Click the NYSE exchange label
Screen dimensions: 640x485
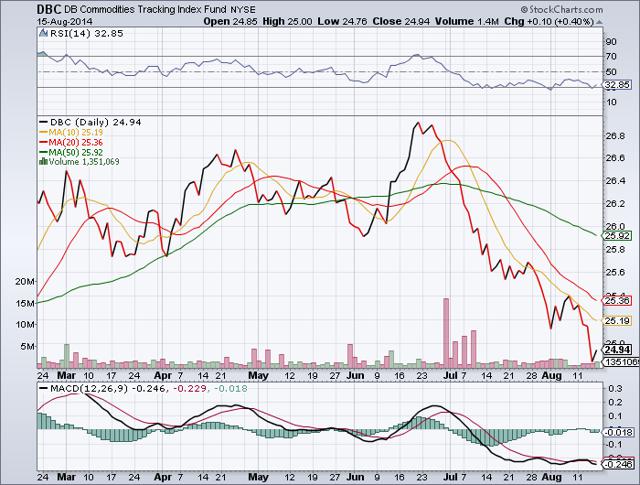pyautogui.click(x=242, y=10)
